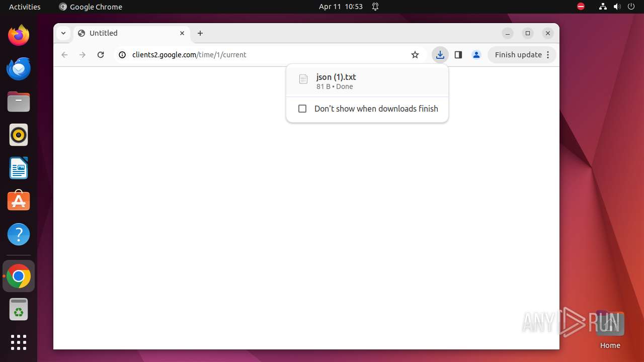
Task: Open the Chrome three-dot menu
Action: point(548,55)
